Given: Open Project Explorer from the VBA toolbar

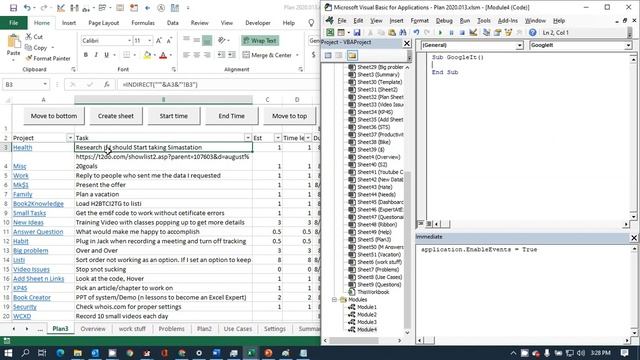Looking at the screenshot, I should click(486, 33).
